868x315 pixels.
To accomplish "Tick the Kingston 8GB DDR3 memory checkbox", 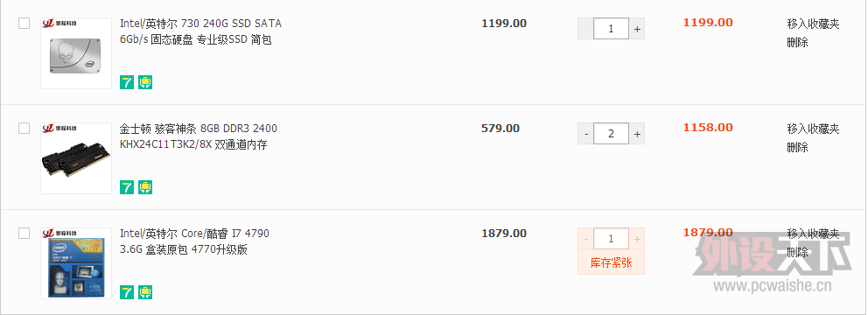I will coord(24,129).
